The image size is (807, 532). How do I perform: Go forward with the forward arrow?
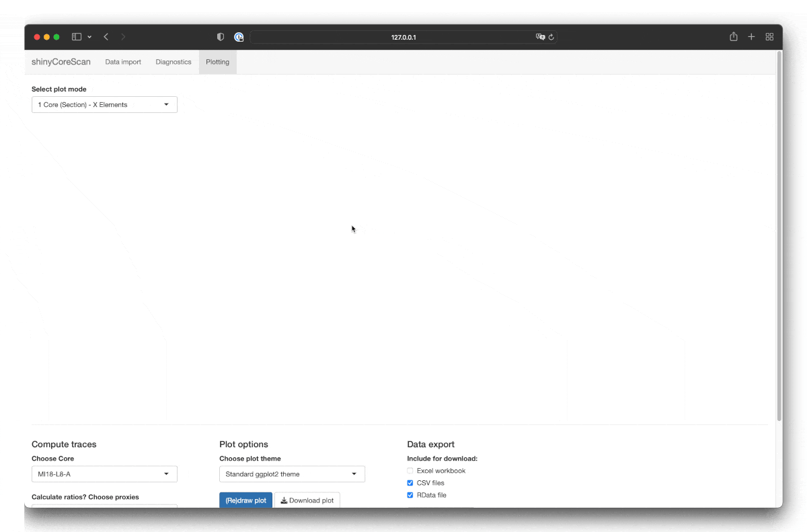tap(123, 37)
